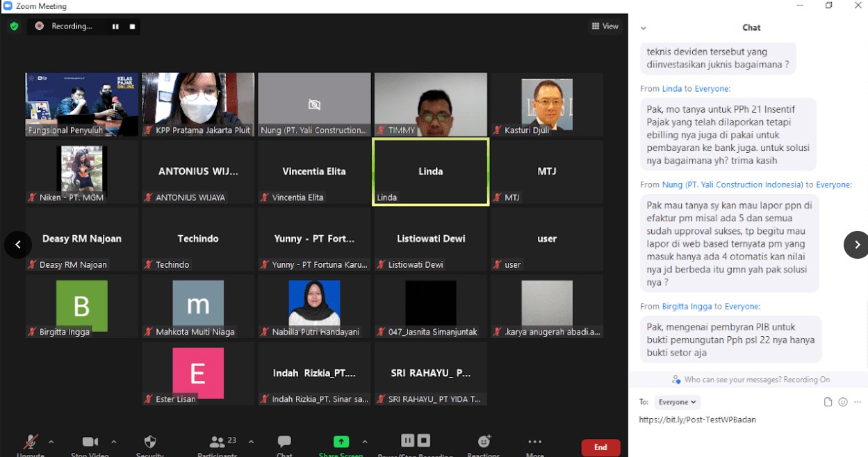
Task: Pause recording from top recording indicator
Action: [115, 26]
